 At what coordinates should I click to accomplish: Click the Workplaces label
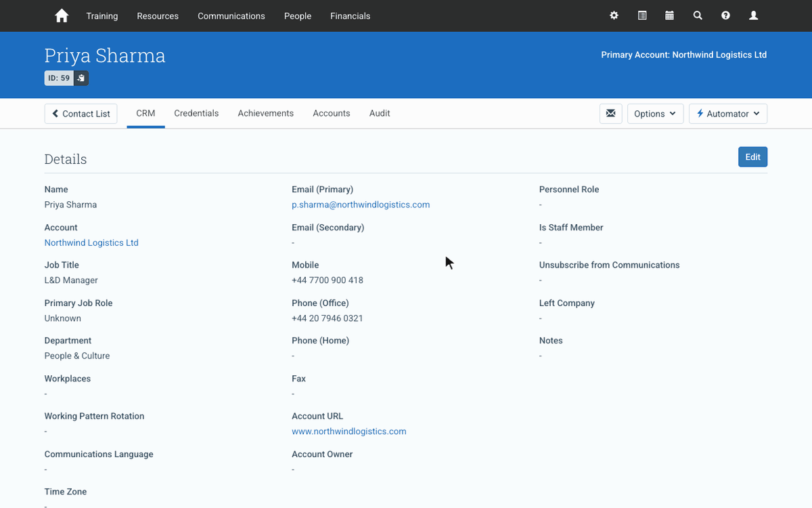[68, 379]
